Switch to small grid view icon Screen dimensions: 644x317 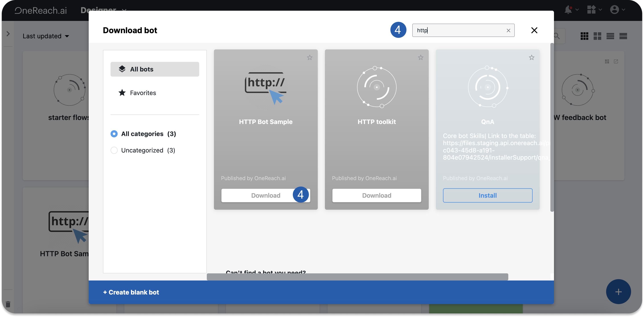pyautogui.click(x=584, y=36)
